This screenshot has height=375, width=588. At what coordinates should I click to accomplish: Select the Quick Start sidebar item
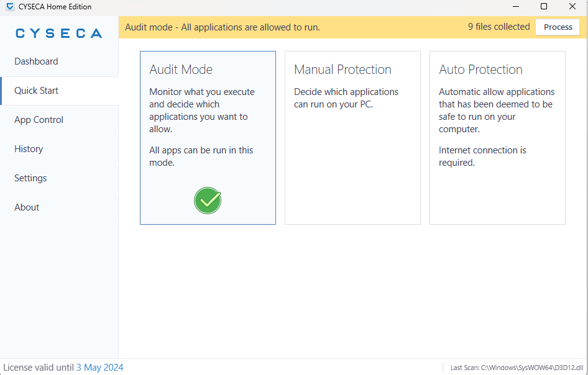pos(59,91)
